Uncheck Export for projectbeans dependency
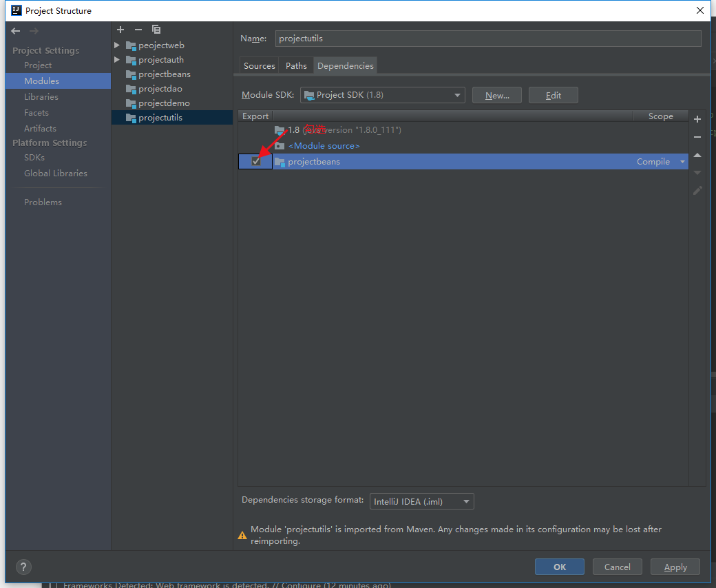Screen dimensions: 716x588 point(256,161)
